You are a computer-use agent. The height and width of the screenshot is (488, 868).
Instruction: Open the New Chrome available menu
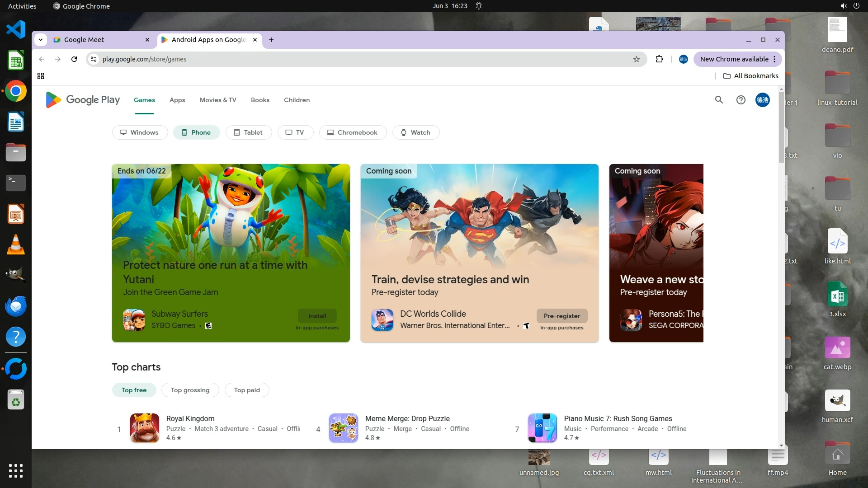737,59
